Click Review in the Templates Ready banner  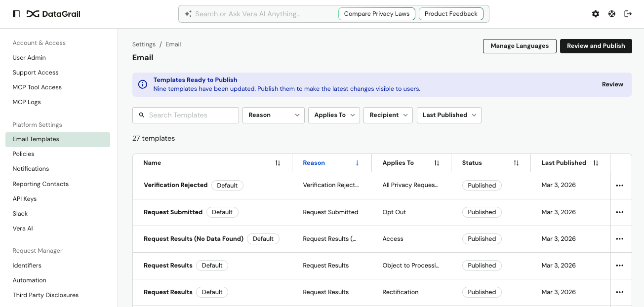[612, 84]
